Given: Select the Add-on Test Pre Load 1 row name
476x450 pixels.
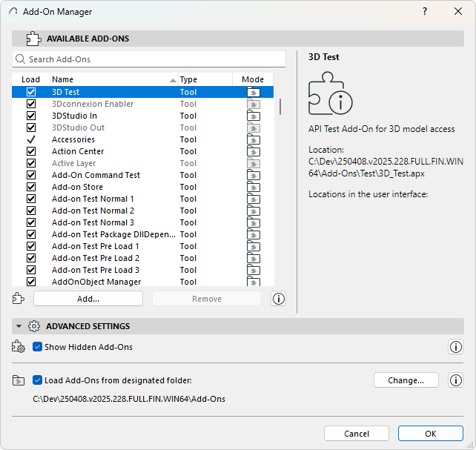Looking at the screenshot, I should point(96,246).
